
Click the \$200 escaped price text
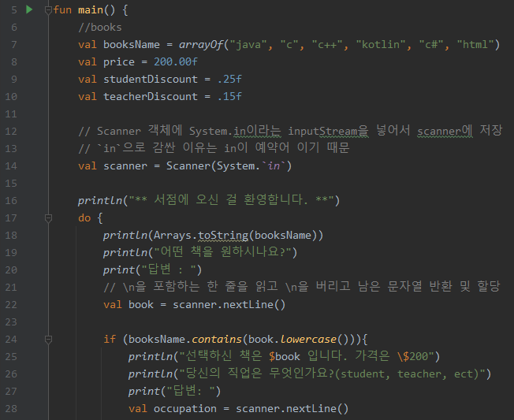click(413, 356)
